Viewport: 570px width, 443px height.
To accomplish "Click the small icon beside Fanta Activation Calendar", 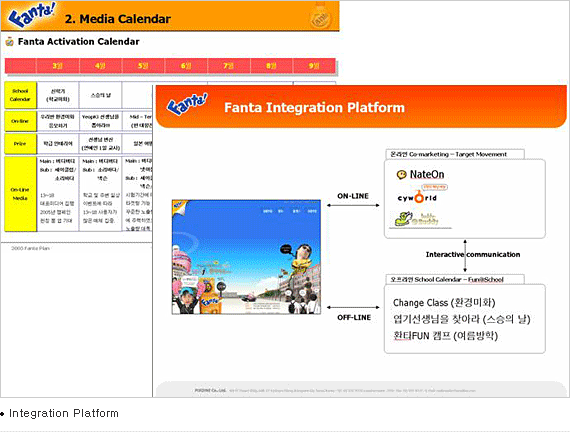I will click(9, 41).
